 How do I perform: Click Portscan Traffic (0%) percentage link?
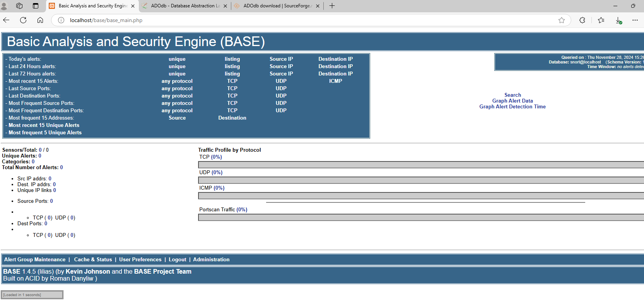click(242, 209)
